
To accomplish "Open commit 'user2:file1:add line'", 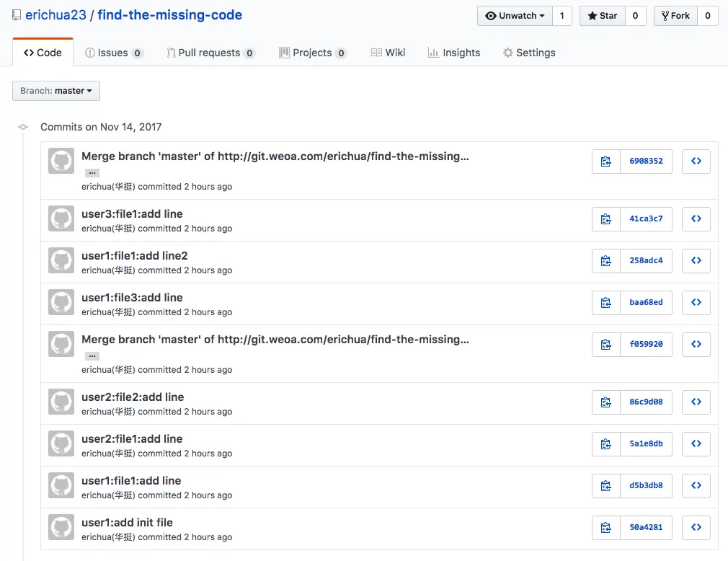I will pos(133,439).
